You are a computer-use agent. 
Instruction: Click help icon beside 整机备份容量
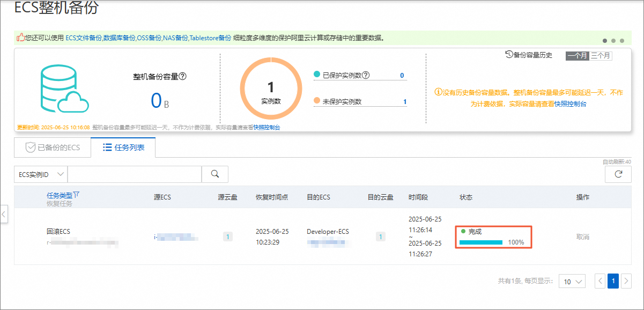(182, 77)
